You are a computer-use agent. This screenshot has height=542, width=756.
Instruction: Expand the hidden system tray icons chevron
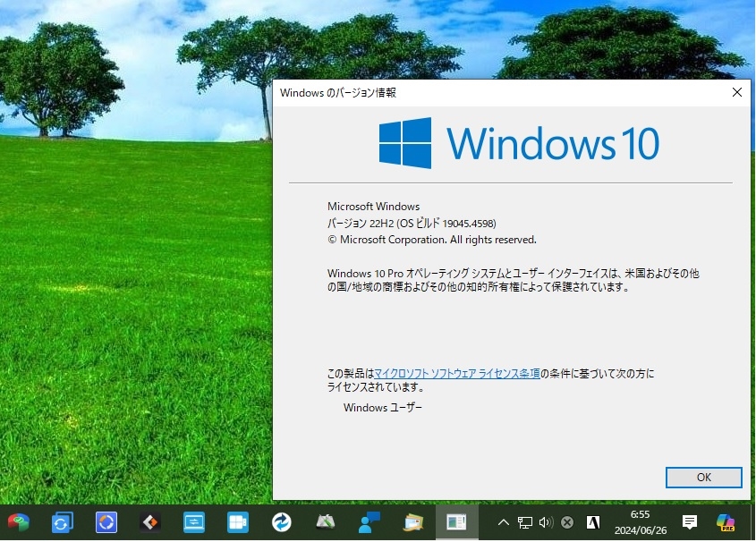coord(503,522)
